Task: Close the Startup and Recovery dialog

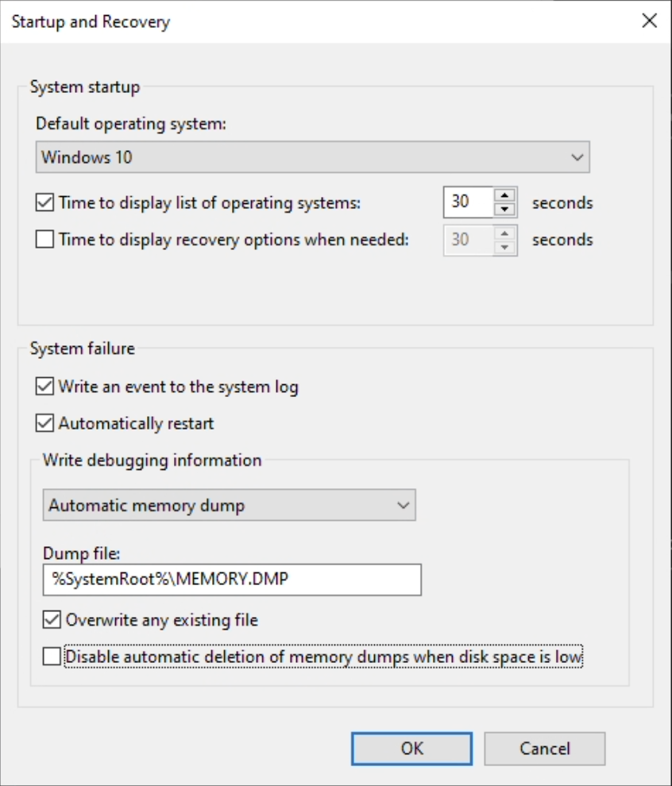Action: click(x=649, y=21)
